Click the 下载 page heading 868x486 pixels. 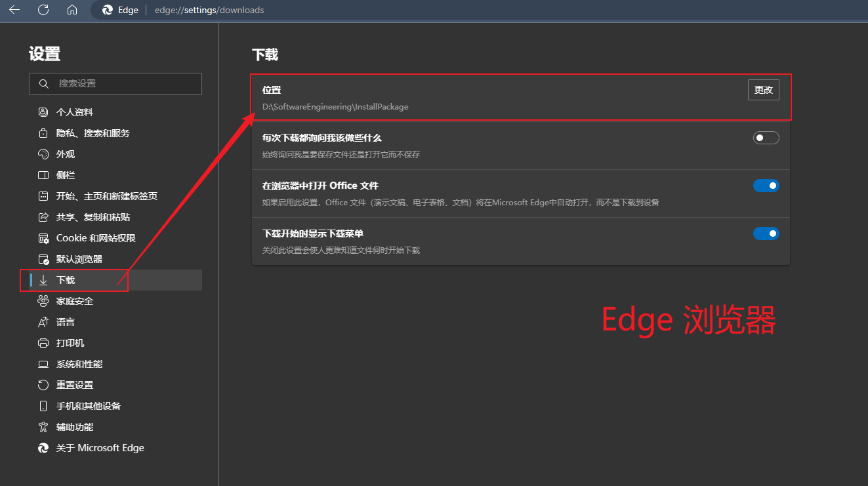(265, 55)
